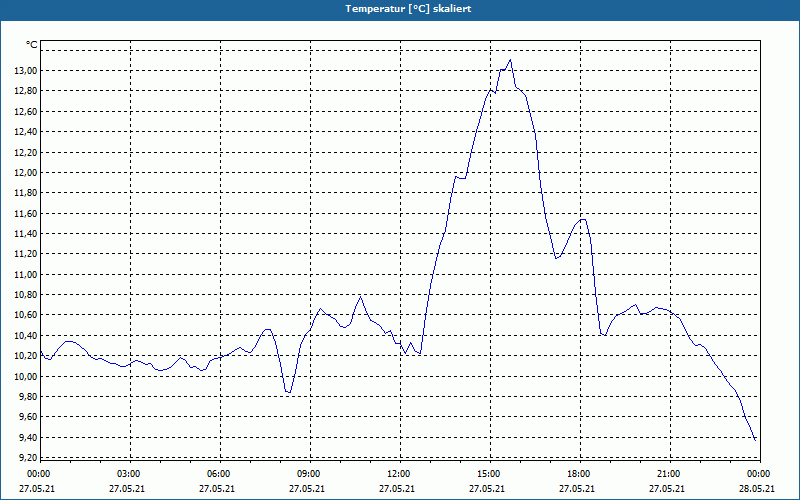The height and width of the screenshot is (500, 800).
Task: Click the 21:00 time label on x-axis
Action: [668, 474]
